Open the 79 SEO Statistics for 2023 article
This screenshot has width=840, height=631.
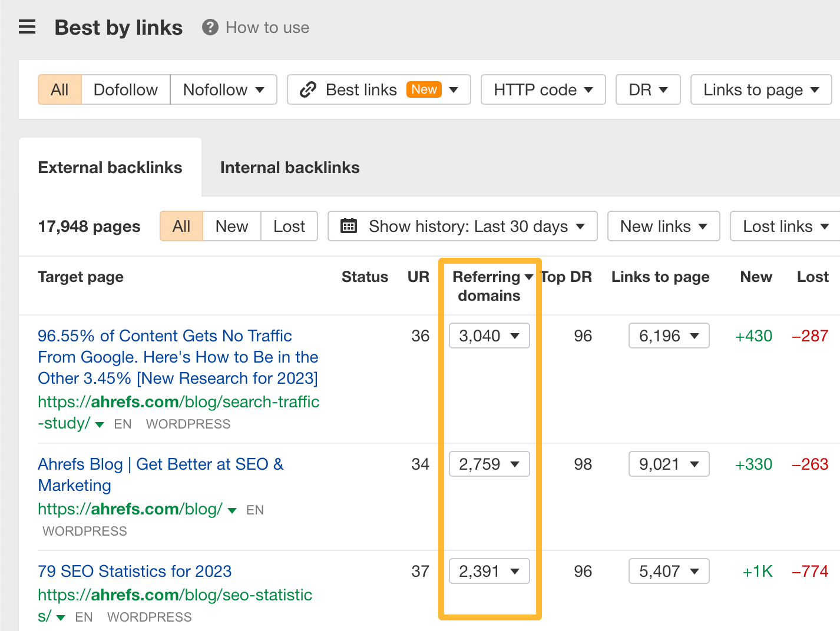[x=134, y=571]
